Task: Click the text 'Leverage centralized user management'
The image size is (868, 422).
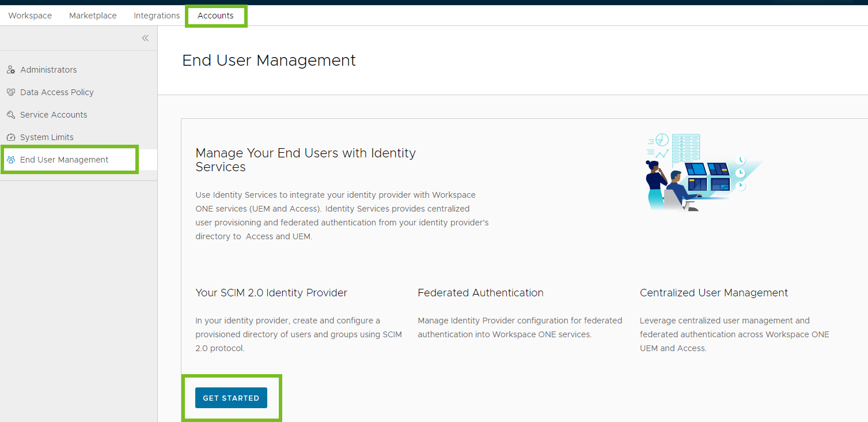Action: 734,334
